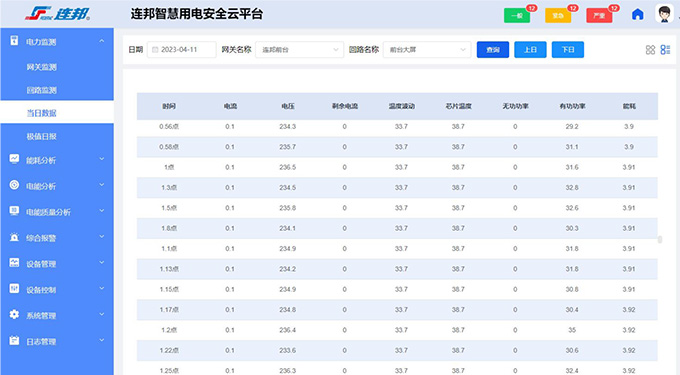
Task: Click the blue 查询 button
Action: click(493, 50)
